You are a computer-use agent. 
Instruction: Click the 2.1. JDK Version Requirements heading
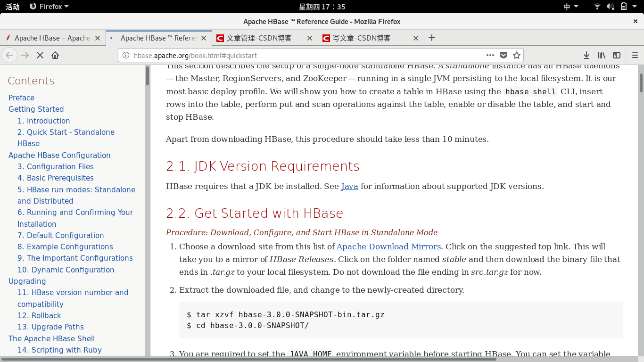coord(263,166)
